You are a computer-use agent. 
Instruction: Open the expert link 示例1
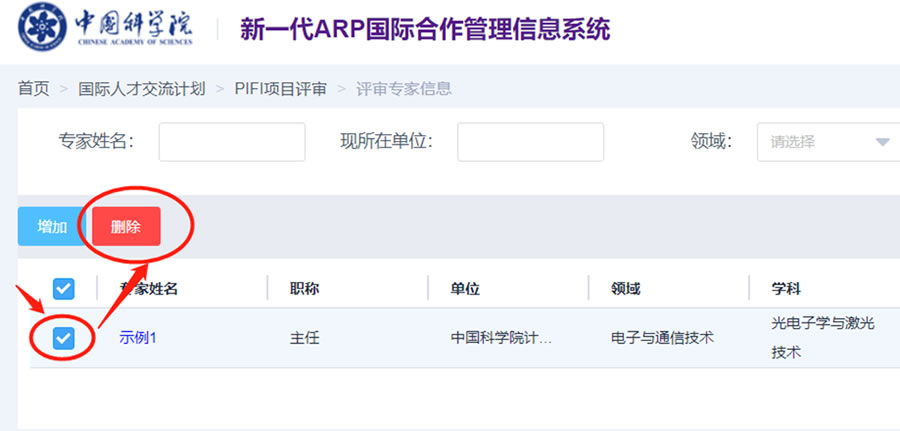click(x=138, y=338)
